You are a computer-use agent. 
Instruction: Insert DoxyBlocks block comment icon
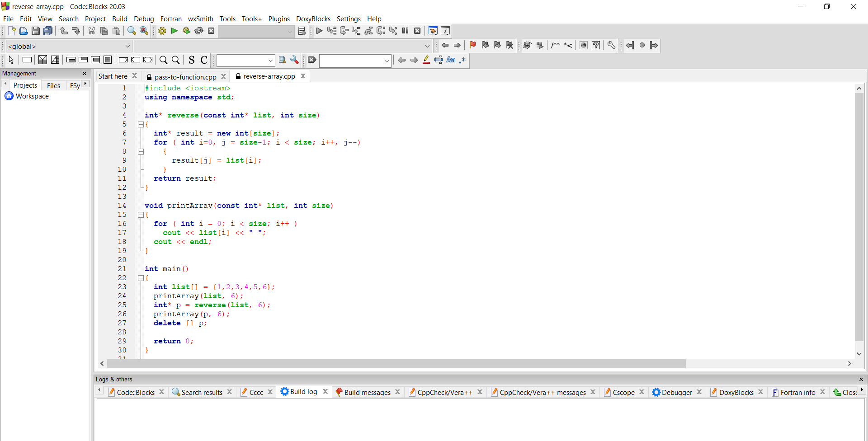556,45
